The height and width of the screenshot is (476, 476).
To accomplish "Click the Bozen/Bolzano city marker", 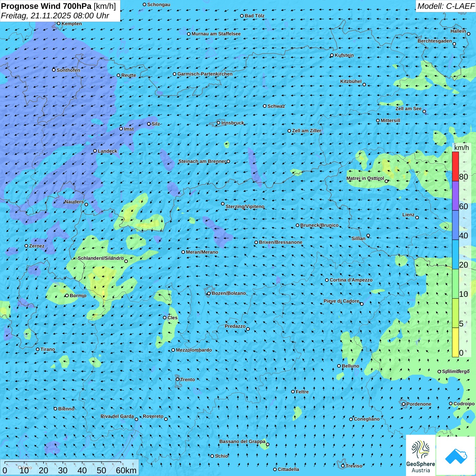I will (x=209, y=293).
